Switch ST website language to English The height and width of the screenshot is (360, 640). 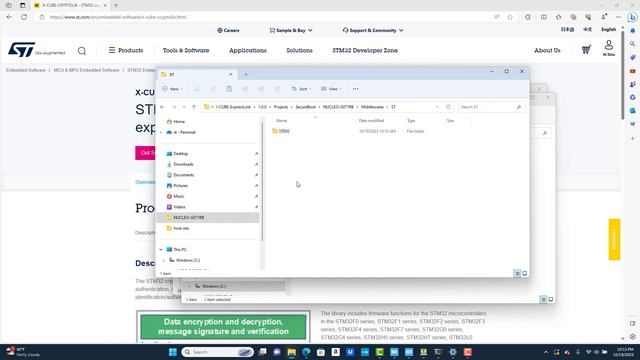pyautogui.click(x=608, y=29)
